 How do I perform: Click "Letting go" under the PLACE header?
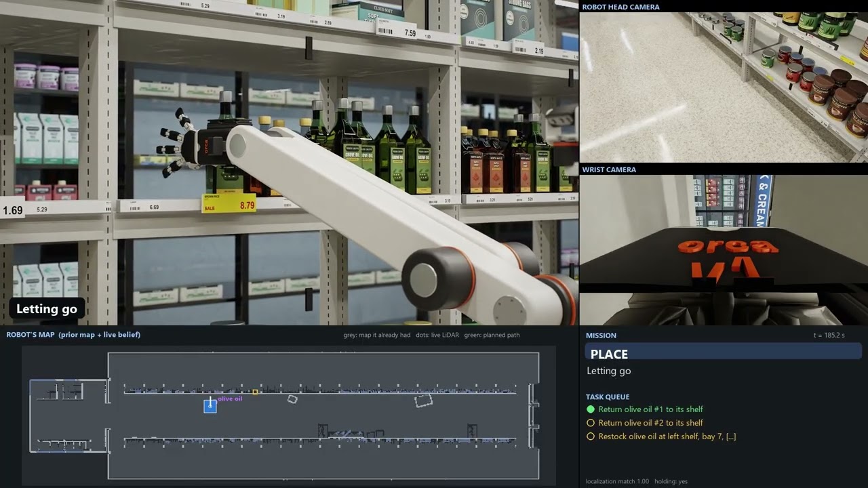(609, 371)
